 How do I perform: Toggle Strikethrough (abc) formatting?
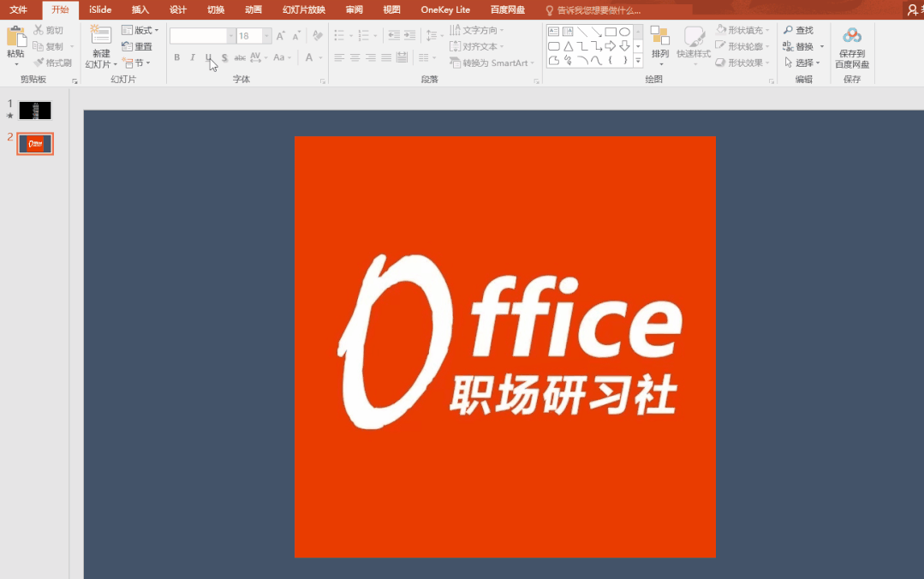[240, 57]
